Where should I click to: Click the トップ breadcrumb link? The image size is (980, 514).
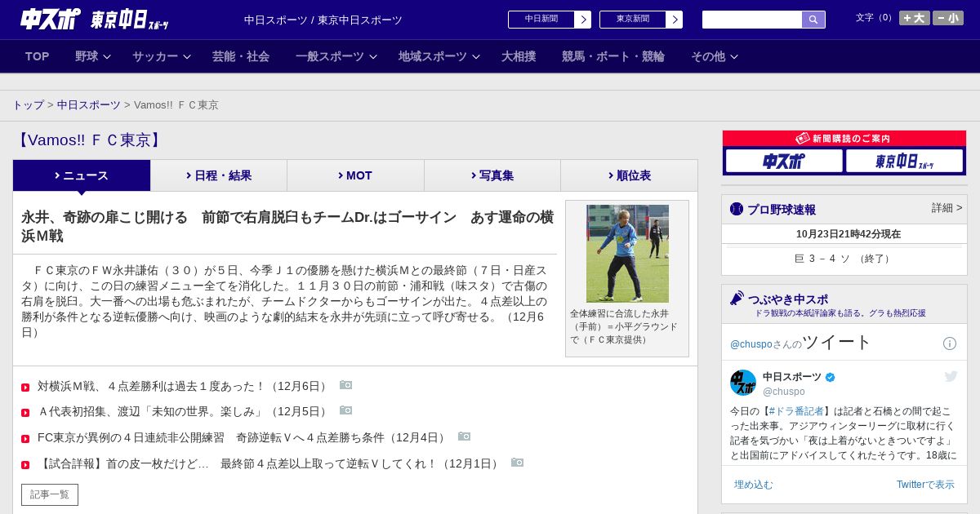point(28,105)
